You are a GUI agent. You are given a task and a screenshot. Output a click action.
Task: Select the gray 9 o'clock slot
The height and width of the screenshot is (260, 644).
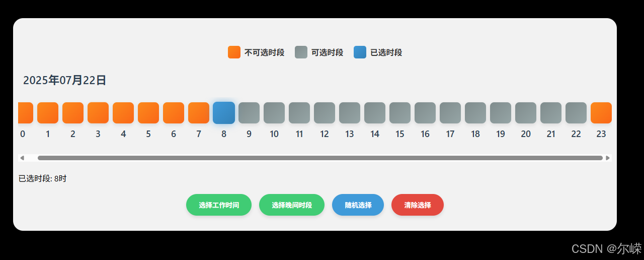tap(249, 113)
